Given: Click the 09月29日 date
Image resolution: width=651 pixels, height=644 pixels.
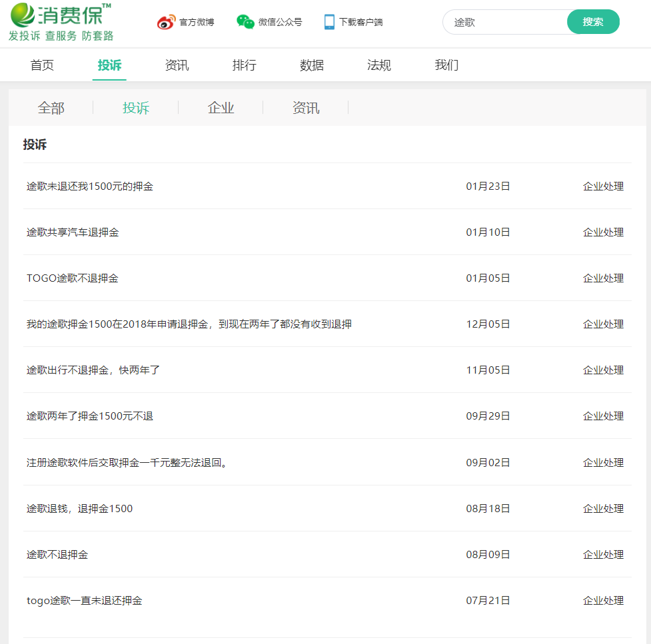Looking at the screenshot, I should pos(488,416).
